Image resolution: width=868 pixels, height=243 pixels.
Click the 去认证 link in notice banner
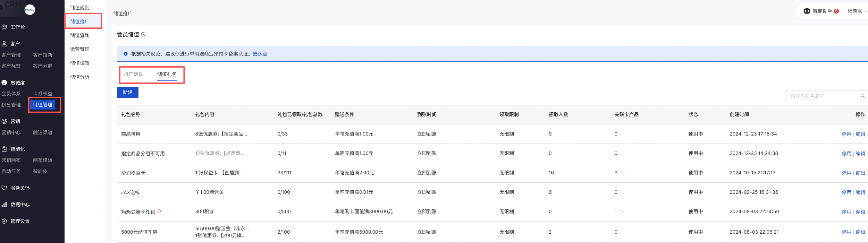click(x=260, y=54)
